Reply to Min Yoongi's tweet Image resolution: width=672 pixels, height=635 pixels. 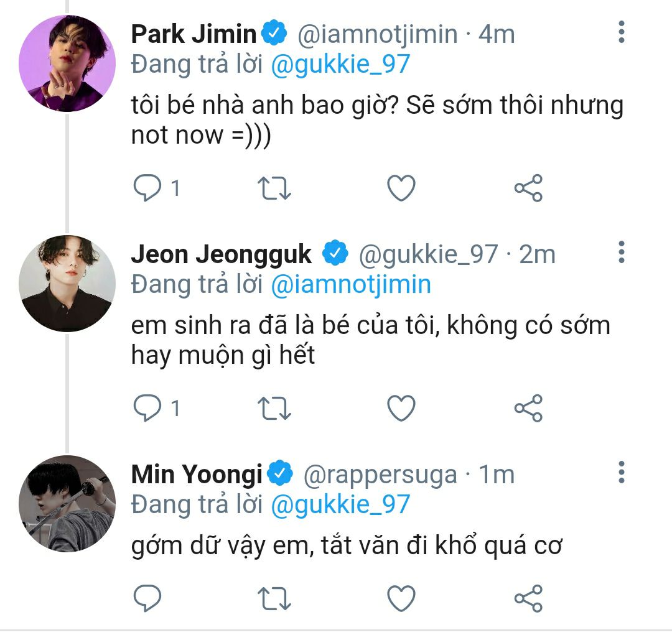147,598
